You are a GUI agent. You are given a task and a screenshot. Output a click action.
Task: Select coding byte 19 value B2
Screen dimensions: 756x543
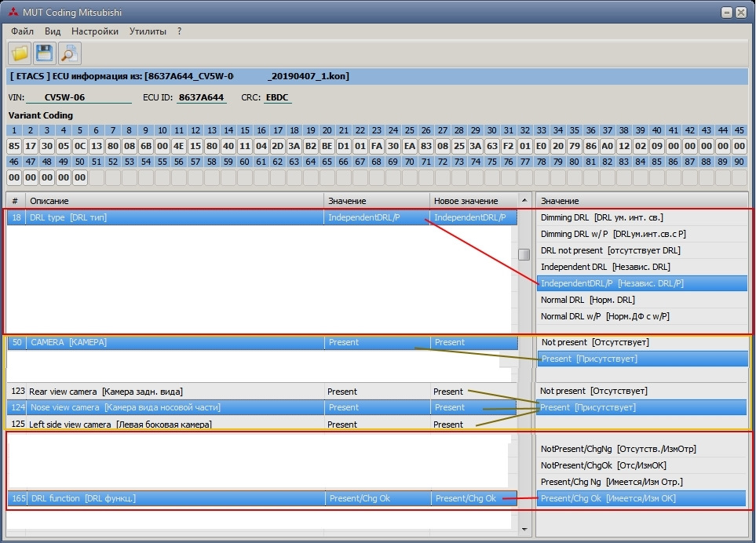pos(311,146)
